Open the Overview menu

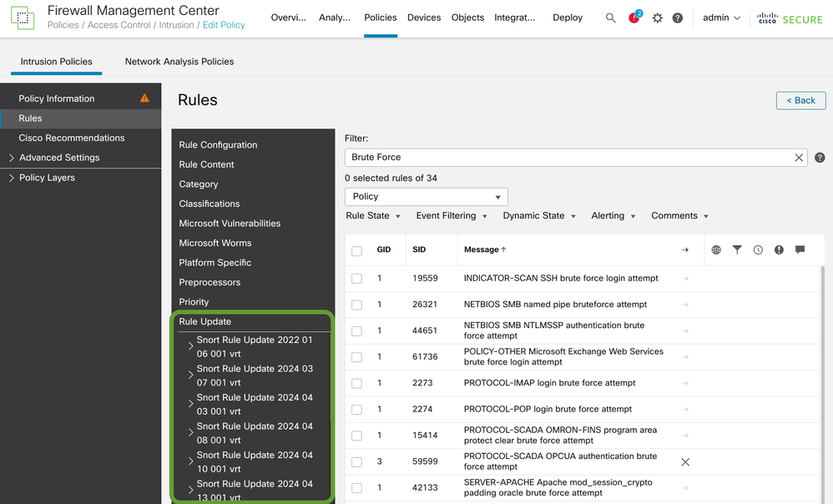pos(289,18)
